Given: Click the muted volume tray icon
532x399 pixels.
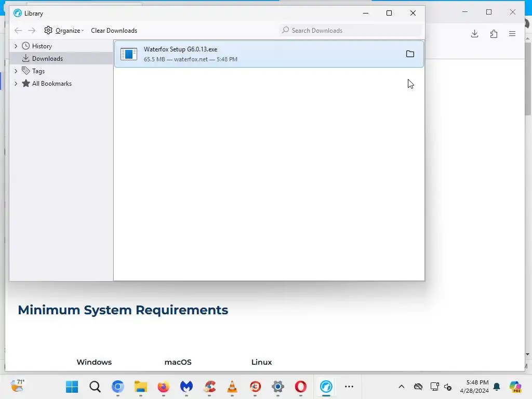Looking at the screenshot, I should pos(448,387).
